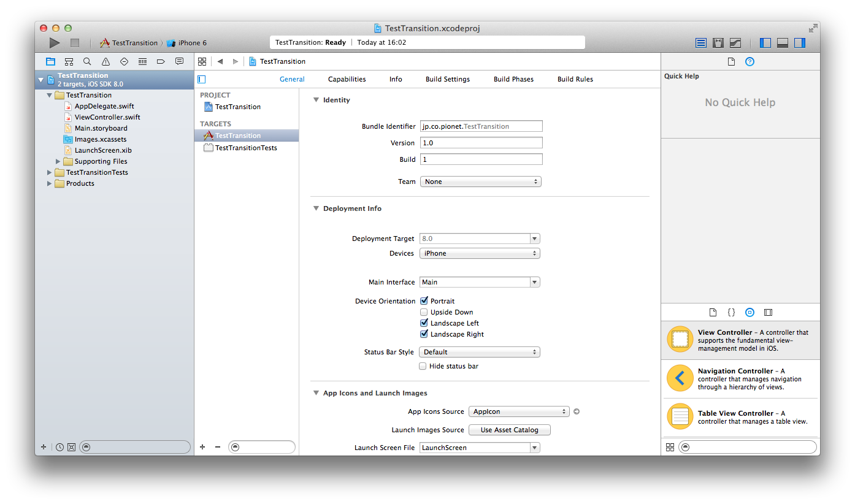Show the Quick Help inspector

coord(750,61)
